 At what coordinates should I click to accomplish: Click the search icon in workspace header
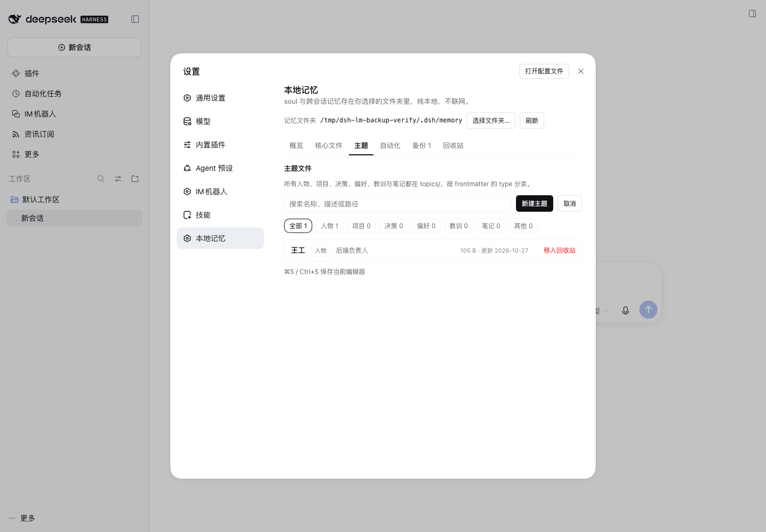click(x=101, y=179)
